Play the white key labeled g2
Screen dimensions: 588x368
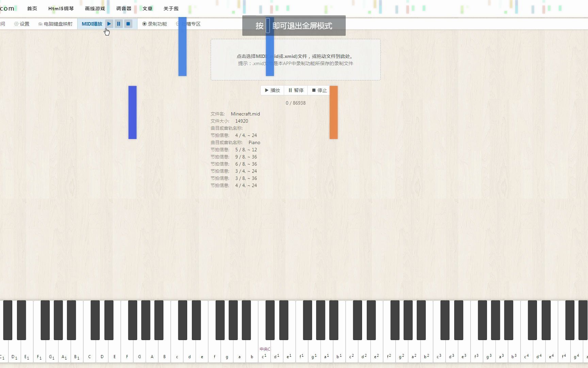[402, 351]
